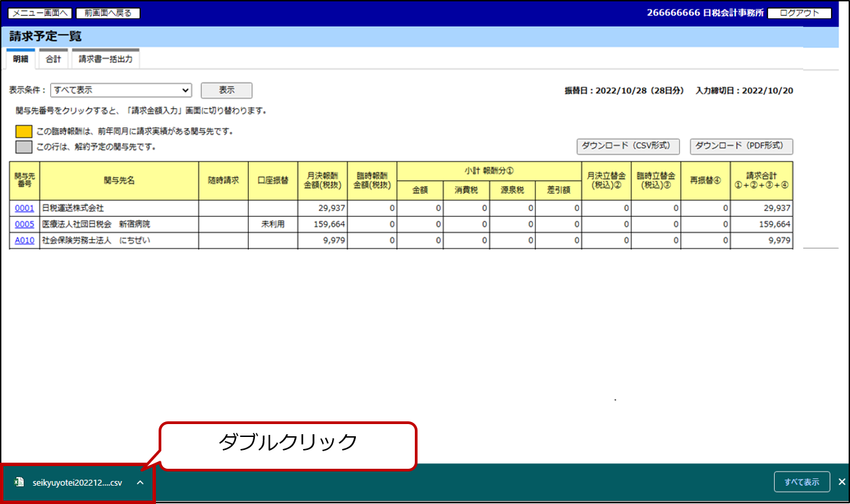Open client number A010 link

(24, 240)
